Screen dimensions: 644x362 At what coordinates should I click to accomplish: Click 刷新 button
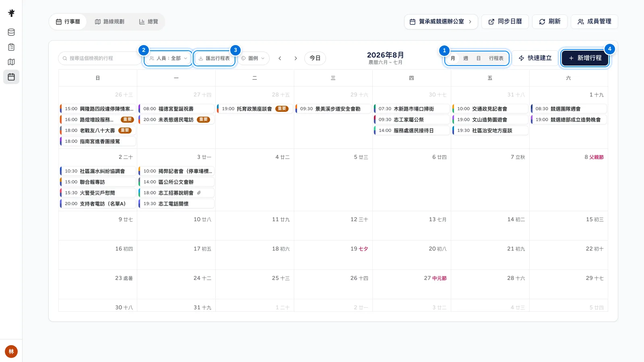(550, 22)
